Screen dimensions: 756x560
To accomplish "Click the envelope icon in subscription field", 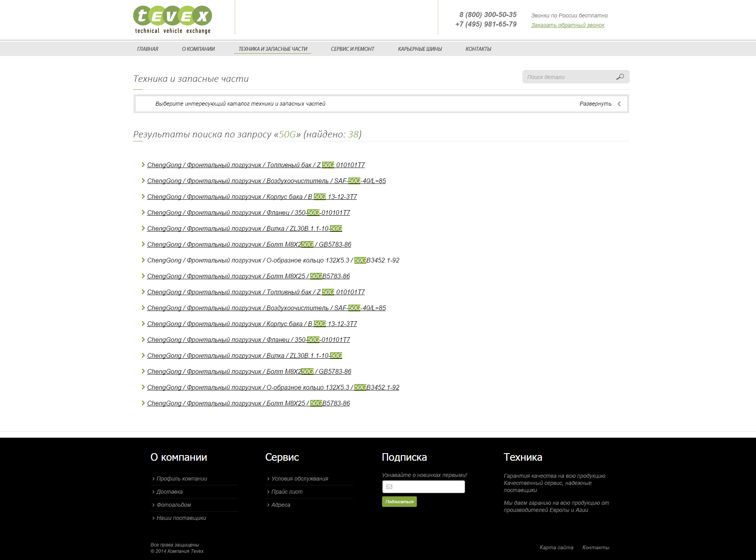I will pos(389,487).
